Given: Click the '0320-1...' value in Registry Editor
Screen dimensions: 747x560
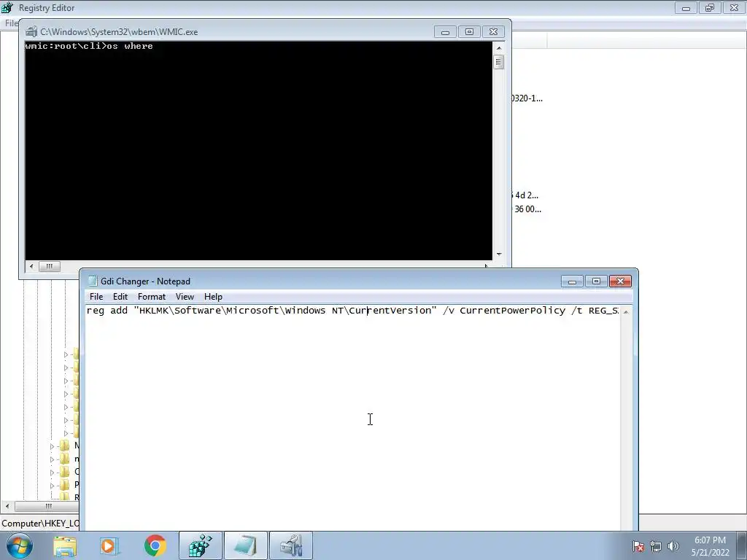Looking at the screenshot, I should point(527,98).
